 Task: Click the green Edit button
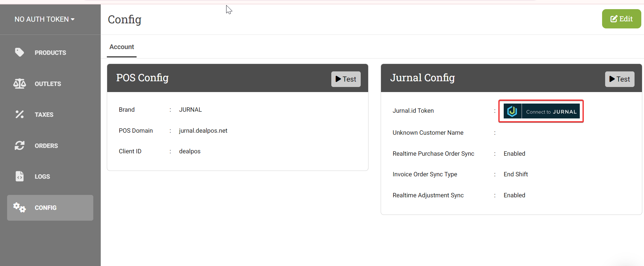point(621,19)
